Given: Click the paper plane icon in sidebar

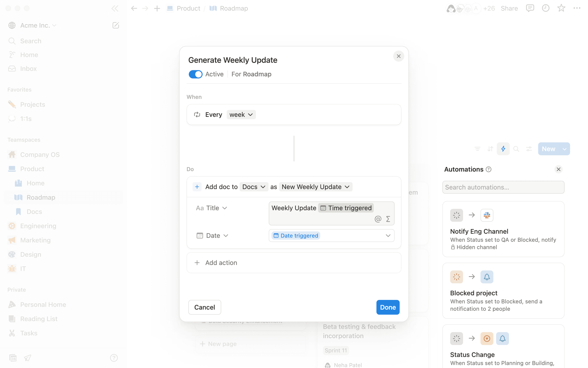Looking at the screenshot, I should [x=28, y=358].
